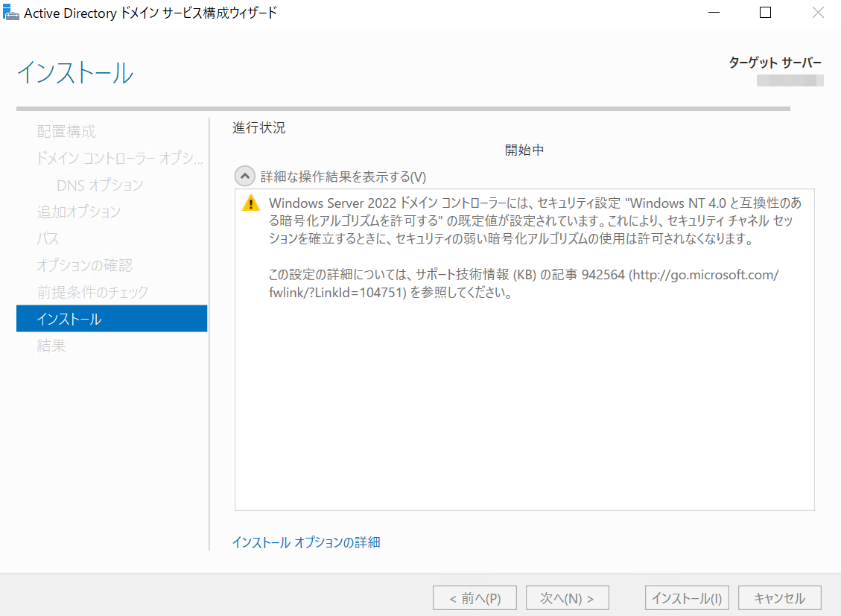The image size is (841, 616).
Task: Click the 詳細な操作結果を表示する(V) label
Action: pyautogui.click(x=343, y=177)
